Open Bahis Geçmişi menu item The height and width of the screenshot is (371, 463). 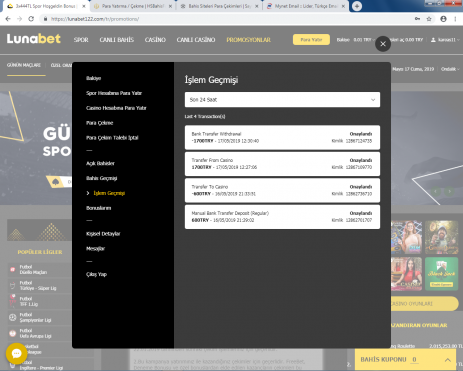pyautogui.click(x=102, y=178)
